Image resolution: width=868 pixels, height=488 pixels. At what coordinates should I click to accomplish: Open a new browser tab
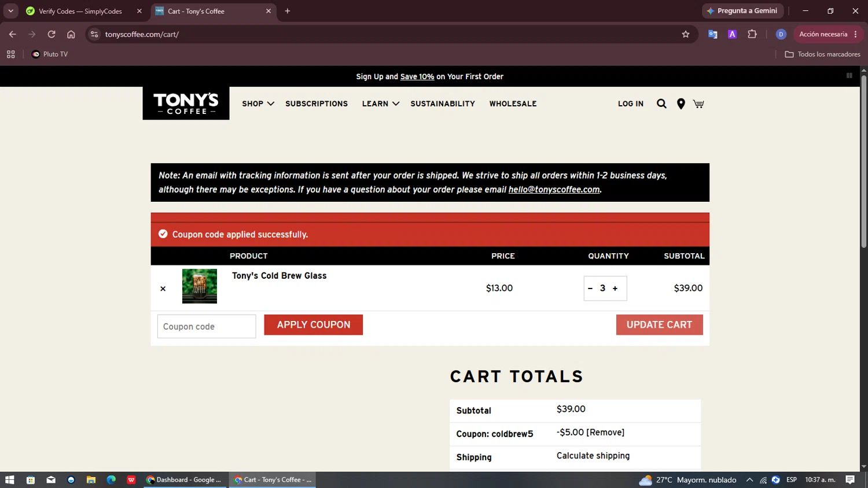pyautogui.click(x=288, y=11)
